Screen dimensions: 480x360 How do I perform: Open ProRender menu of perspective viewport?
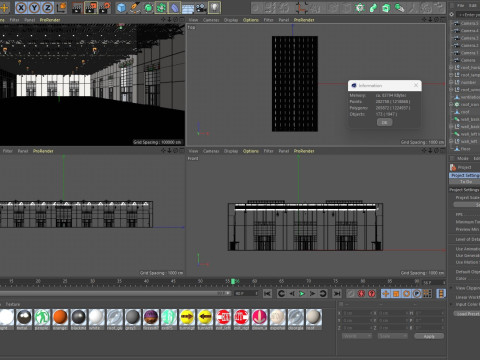pyautogui.click(x=50, y=20)
